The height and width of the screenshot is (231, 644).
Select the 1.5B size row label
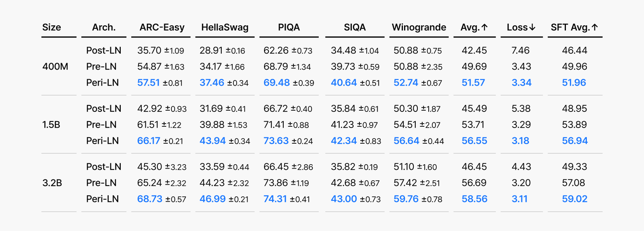pyautogui.click(x=51, y=125)
